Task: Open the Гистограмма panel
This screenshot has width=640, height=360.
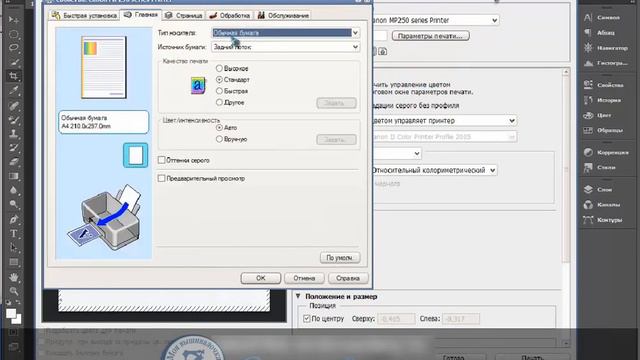Action: (606, 63)
